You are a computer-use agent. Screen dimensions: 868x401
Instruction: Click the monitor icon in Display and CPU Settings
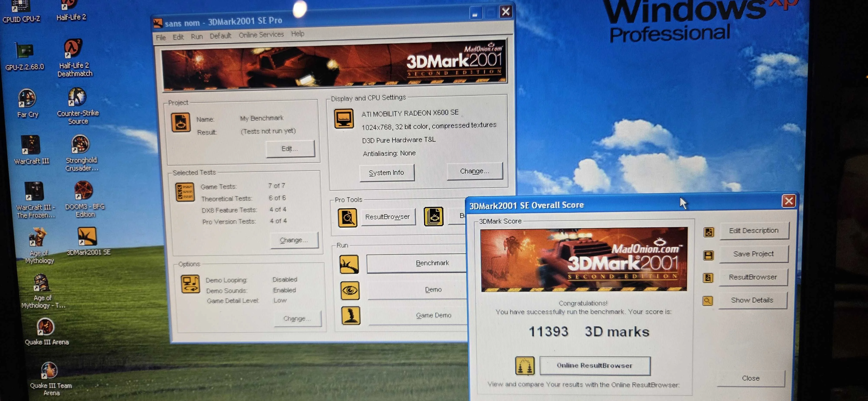(344, 119)
